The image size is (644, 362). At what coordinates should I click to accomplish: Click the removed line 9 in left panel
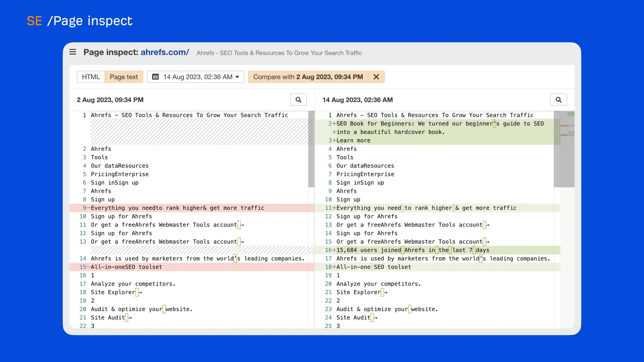pos(177,208)
